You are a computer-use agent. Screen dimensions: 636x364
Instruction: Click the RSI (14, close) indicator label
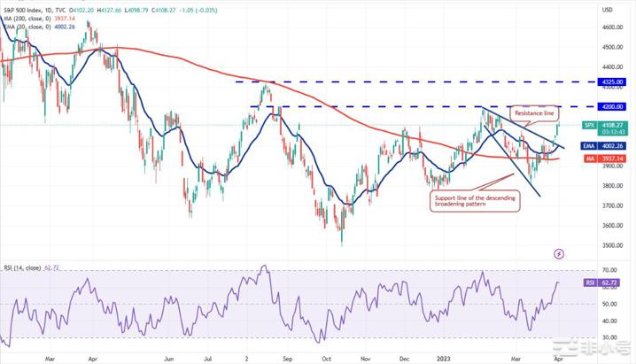point(22,266)
